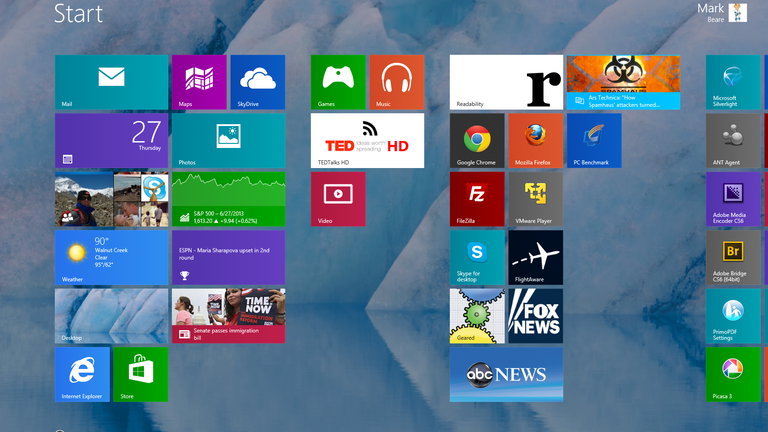Open the Music tile
The height and width of the screenshot is (432, 768).
397,82
